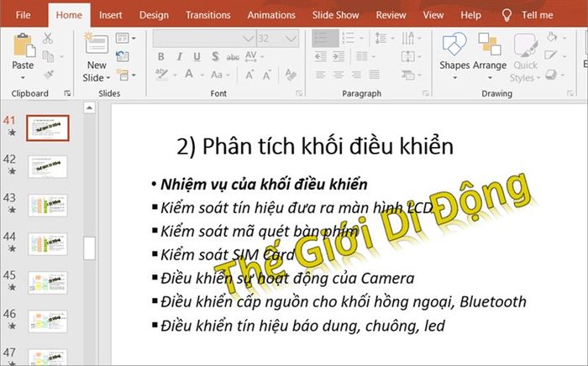Reset the slide layout icon
Viewport: 588px width, 366px height.
(x=123, y=56)
